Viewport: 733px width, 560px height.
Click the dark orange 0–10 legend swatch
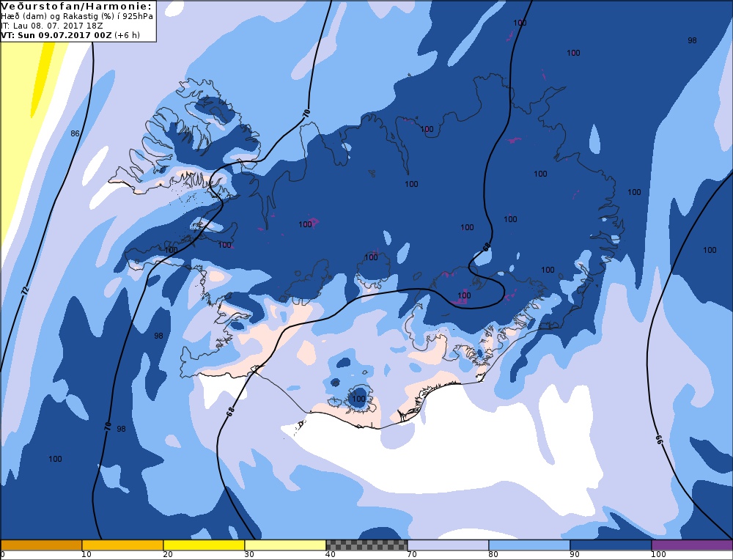click(x=41, y=545)
